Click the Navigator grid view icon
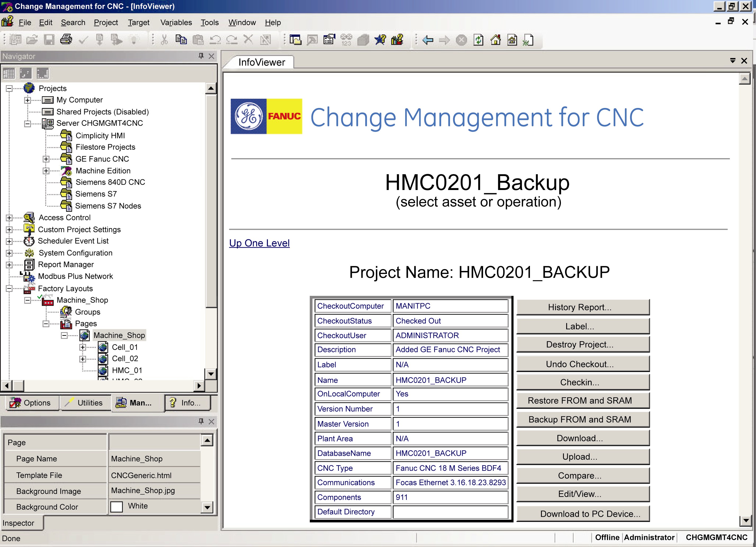 pos(9,73)
